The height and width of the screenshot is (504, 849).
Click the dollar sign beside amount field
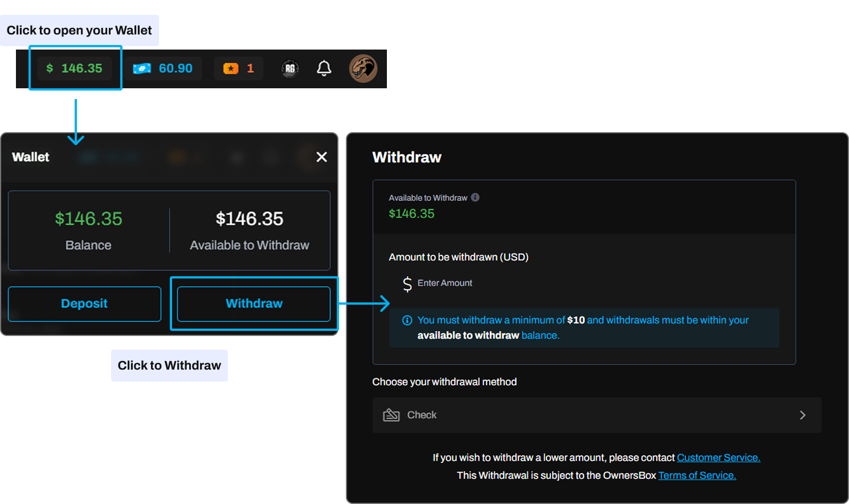coord(407,284)
